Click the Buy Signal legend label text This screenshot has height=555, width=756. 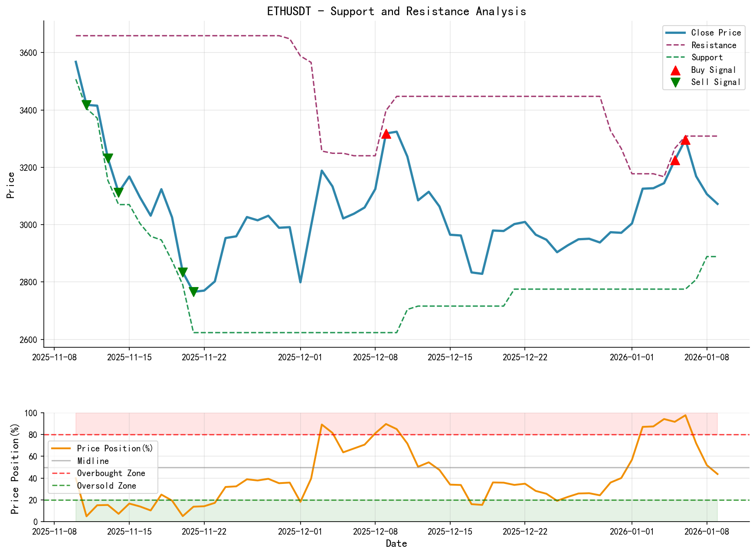(x=713, y=70)
